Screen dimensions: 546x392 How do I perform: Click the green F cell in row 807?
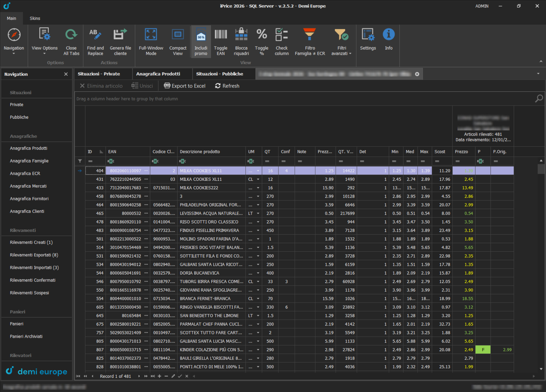(483, 350)
